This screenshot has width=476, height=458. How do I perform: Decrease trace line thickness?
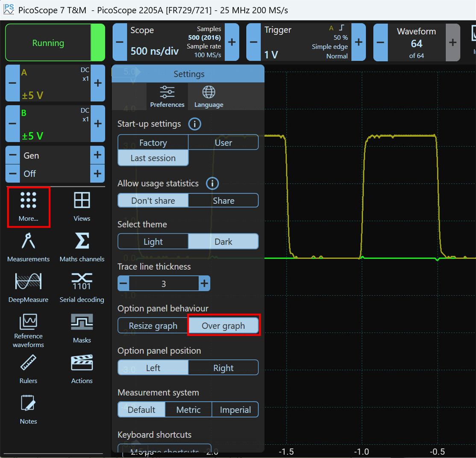[123, 284]
